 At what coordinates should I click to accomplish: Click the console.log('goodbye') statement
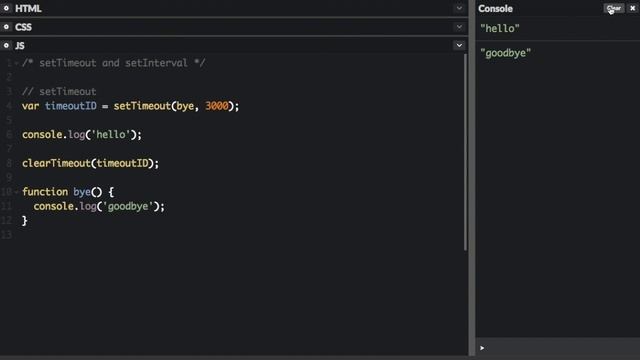(x=99, y=207)
